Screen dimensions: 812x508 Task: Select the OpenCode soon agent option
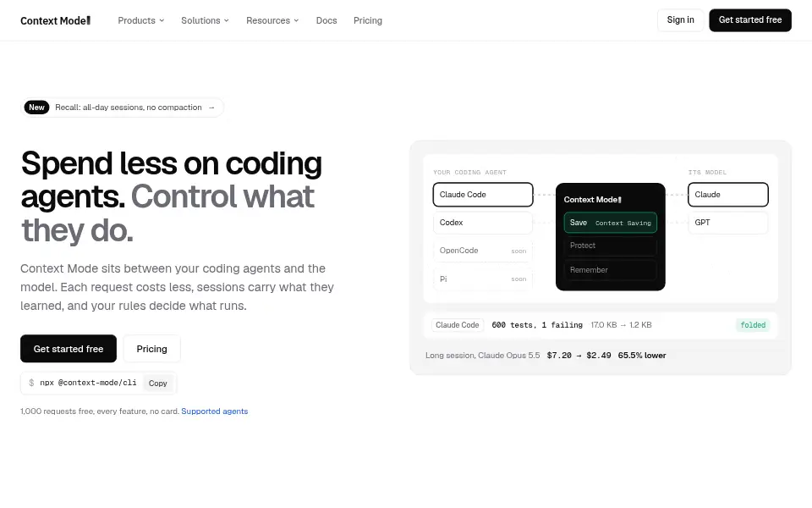(x=483, y=251)
